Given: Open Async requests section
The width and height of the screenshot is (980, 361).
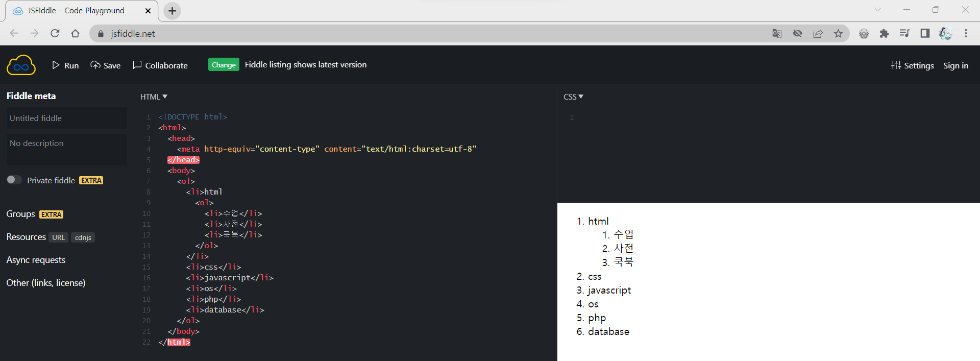Looking at the screenshot, I should coord(36,260).
